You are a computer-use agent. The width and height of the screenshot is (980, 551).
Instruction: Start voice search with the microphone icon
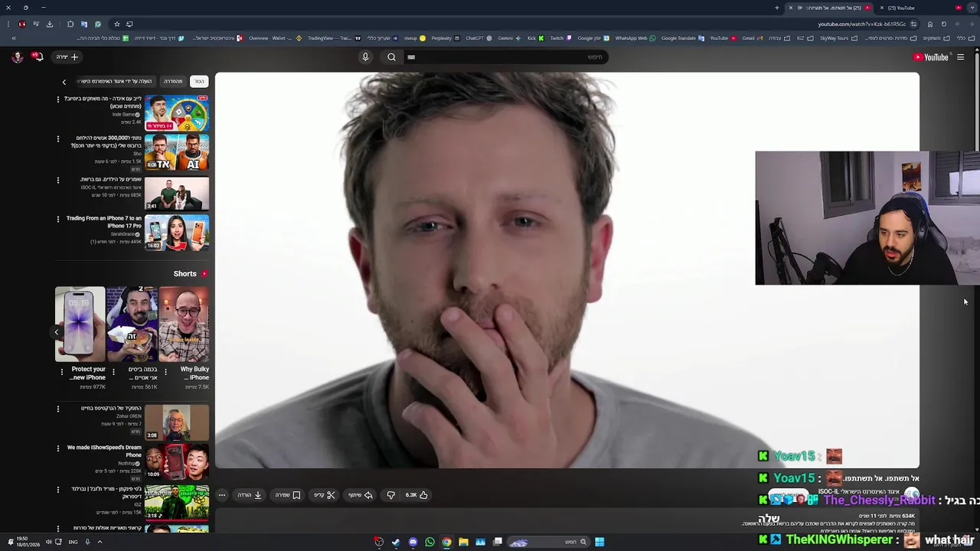pos(365,57)
